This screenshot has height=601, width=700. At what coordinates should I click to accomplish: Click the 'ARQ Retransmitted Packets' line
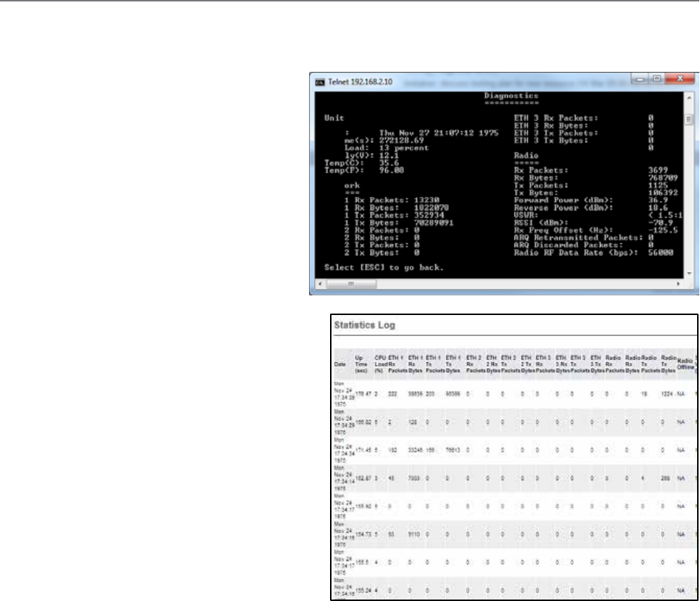click(584, 238)
